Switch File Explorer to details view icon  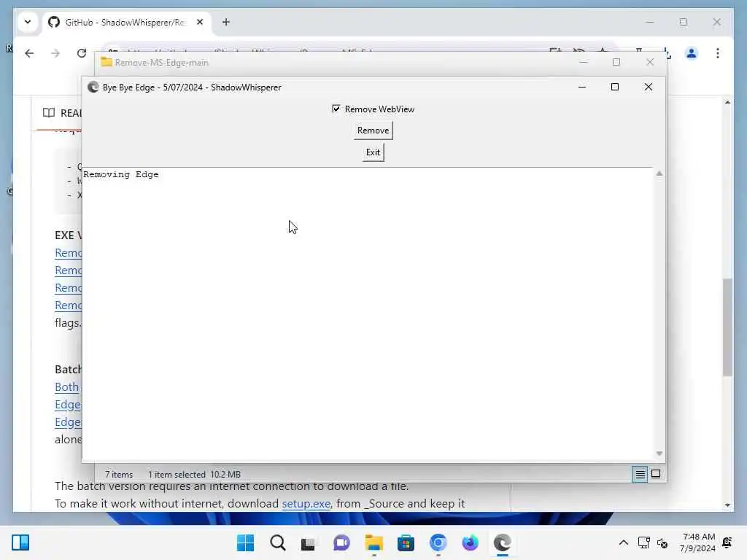click(x=640, y=474)
